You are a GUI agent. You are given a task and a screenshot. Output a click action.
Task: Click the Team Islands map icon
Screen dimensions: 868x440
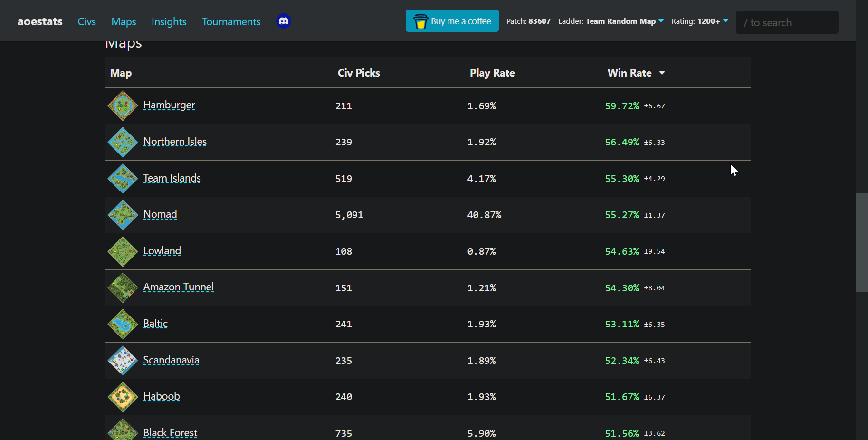(x=123, y=179)
